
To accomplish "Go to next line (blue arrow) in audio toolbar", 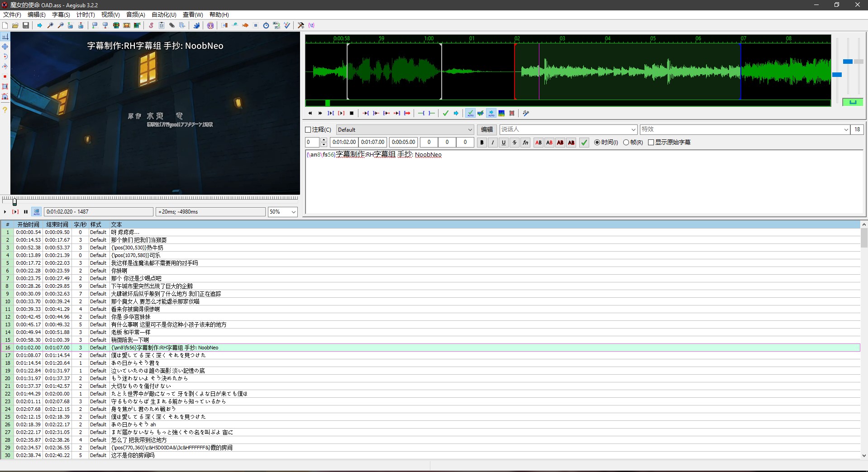I will (456, 113).
